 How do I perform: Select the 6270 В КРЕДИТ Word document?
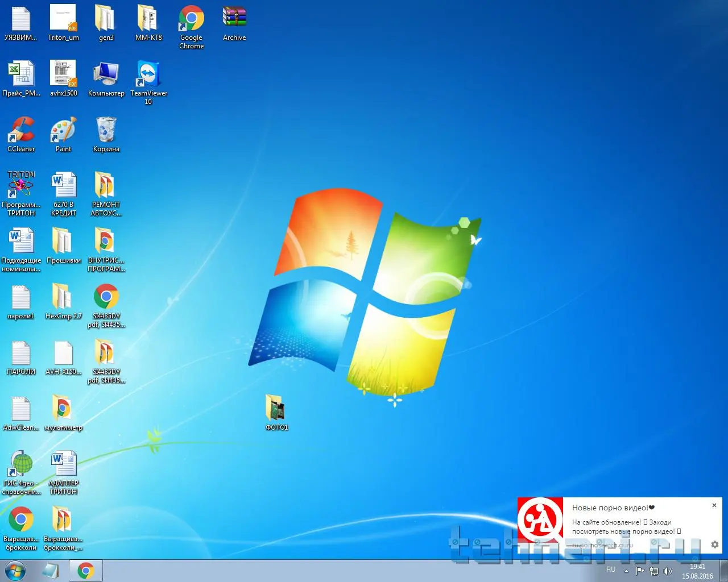pos(63,194)
